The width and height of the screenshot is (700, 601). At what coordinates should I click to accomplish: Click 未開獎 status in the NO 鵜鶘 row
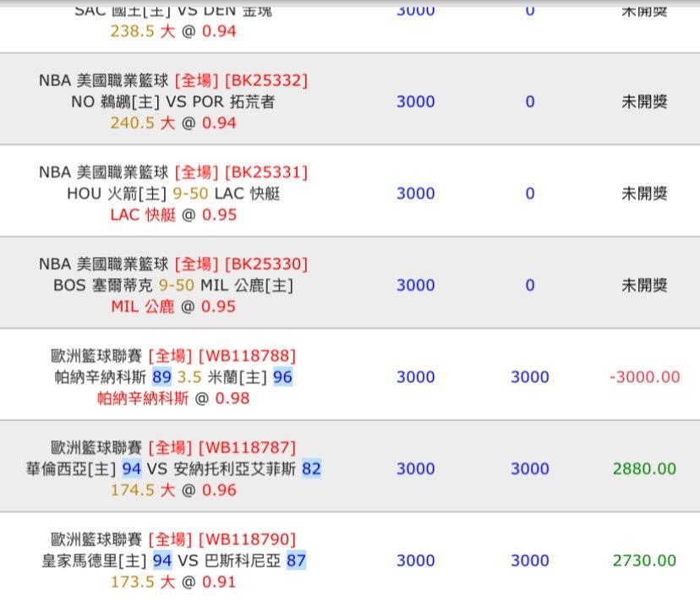pyautogui.click(x=644, y=101)
